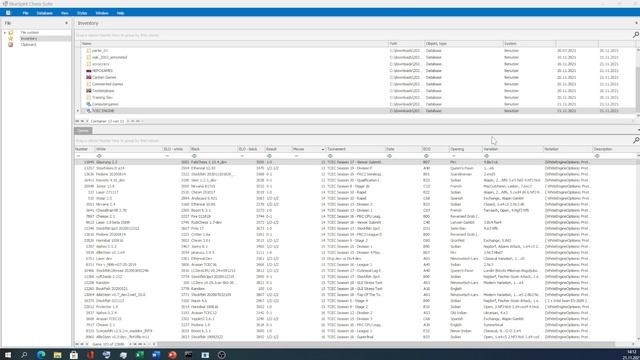Open the Inventory panel header dropdown arrow

pos(636,23)
